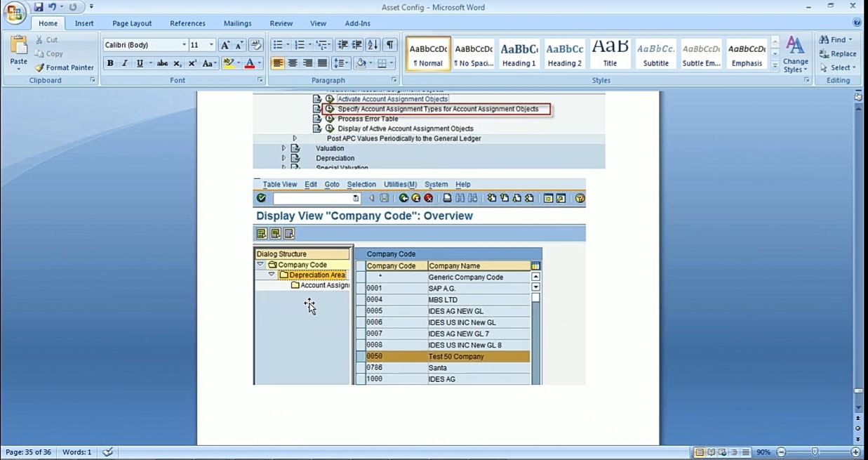Switch to the Review tab
Viewport: 868px width, 460px height.
[x=281, y=23]
